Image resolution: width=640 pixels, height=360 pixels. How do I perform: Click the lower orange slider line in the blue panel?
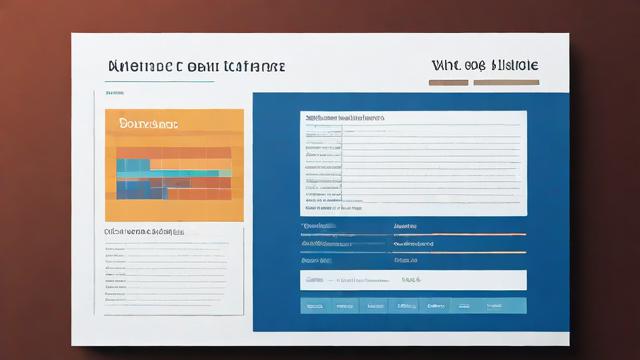460,253
